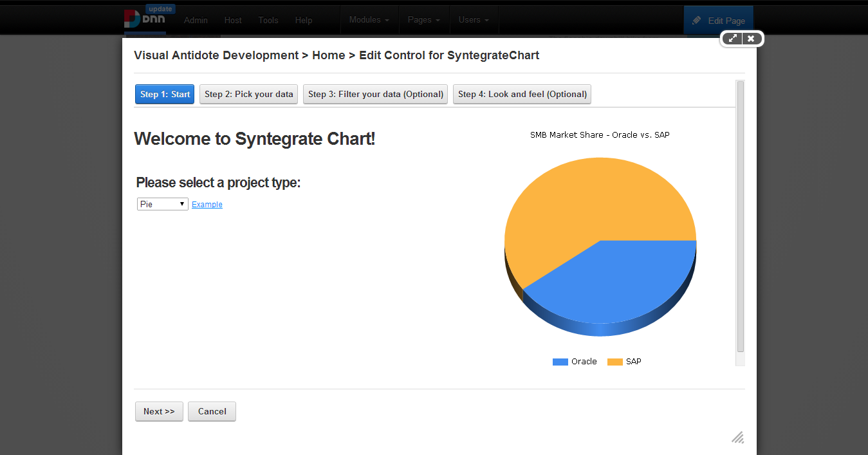Go to Step 4: Look and feel tab

522,94
